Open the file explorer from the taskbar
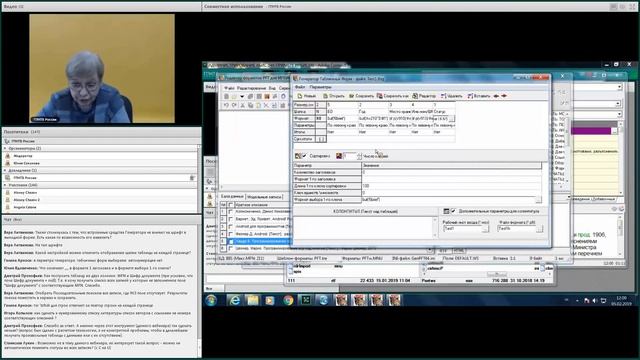The image size is (640, 360). pos(252,300)
